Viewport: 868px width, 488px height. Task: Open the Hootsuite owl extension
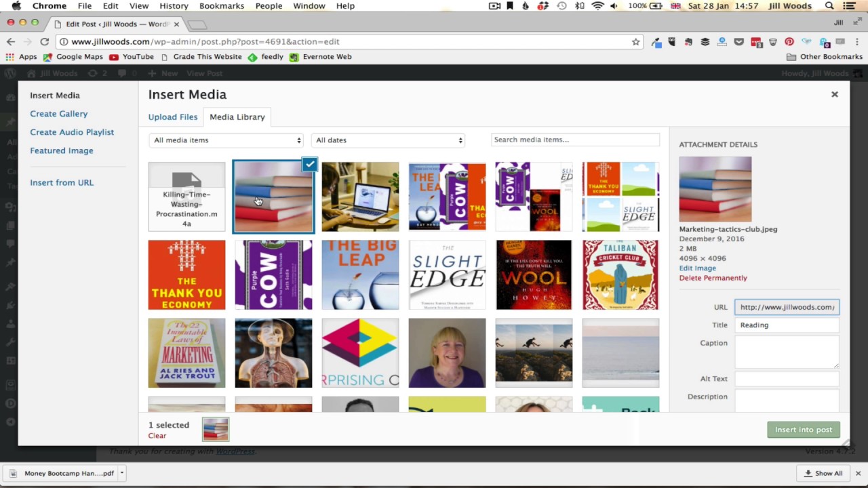(672, 42)
